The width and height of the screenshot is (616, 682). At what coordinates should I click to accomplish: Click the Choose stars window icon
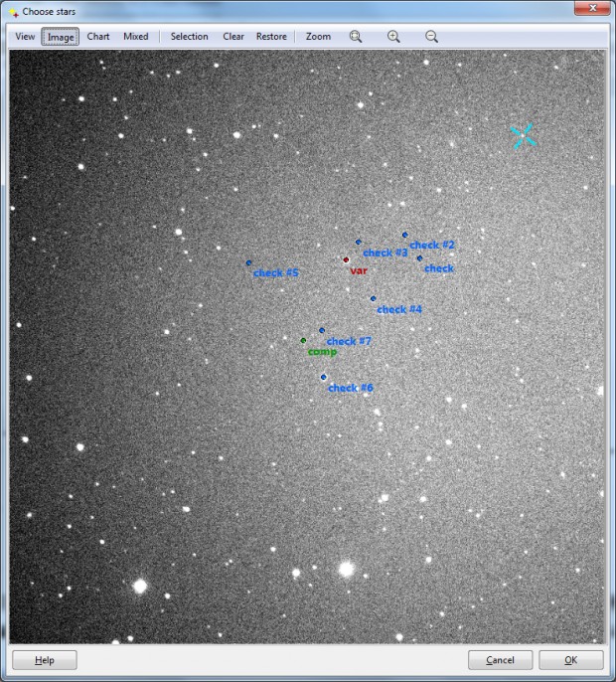(x=13, y=12)
